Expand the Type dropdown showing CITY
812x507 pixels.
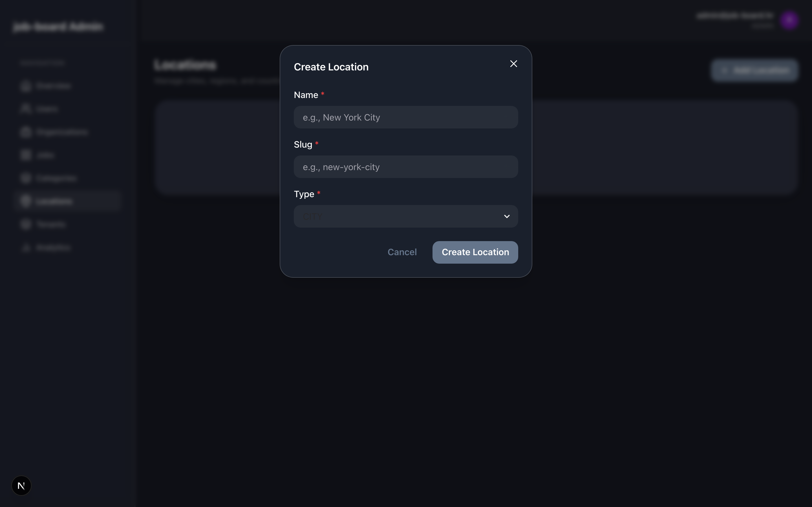405,216
